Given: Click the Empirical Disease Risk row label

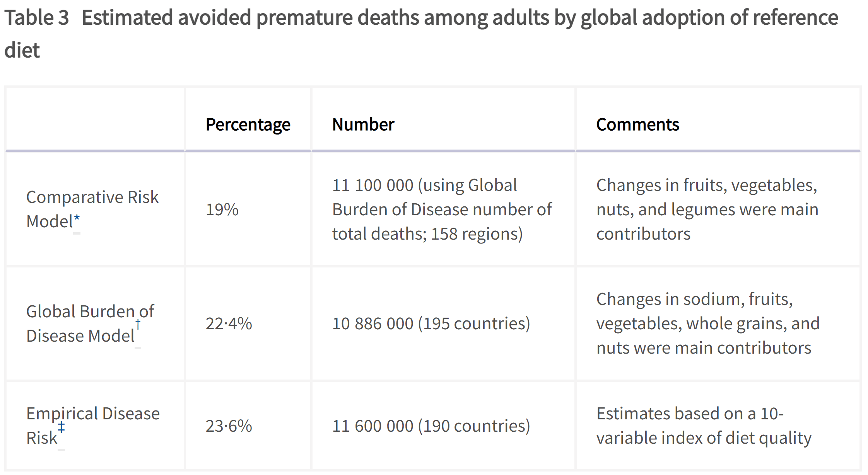Looking at the screenshot, I should (93, 426).
